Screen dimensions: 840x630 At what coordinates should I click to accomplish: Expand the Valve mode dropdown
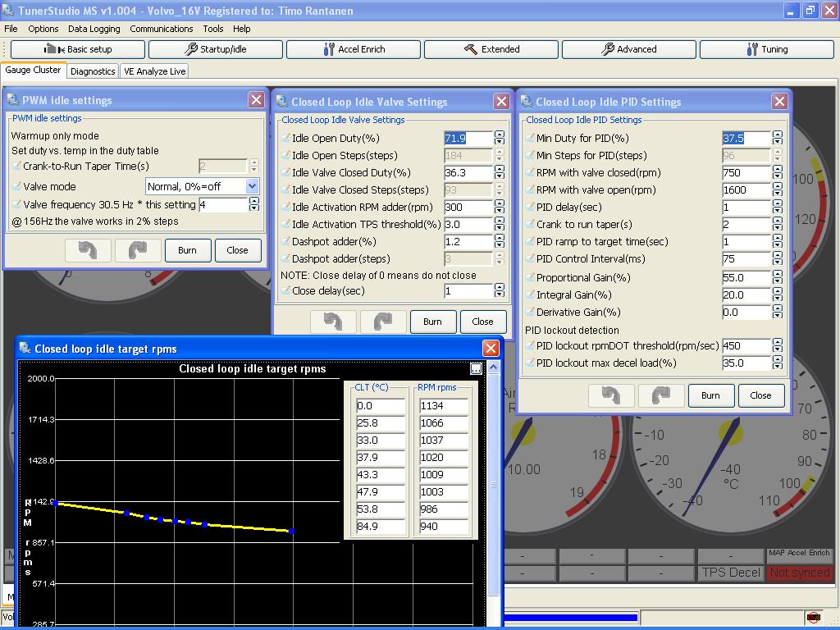coord(252,186)
